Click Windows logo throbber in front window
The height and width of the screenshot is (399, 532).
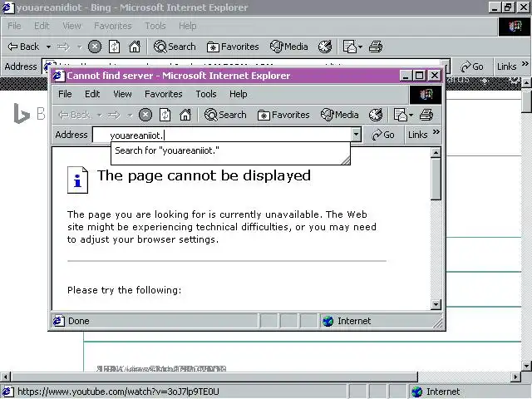[426, 94]
